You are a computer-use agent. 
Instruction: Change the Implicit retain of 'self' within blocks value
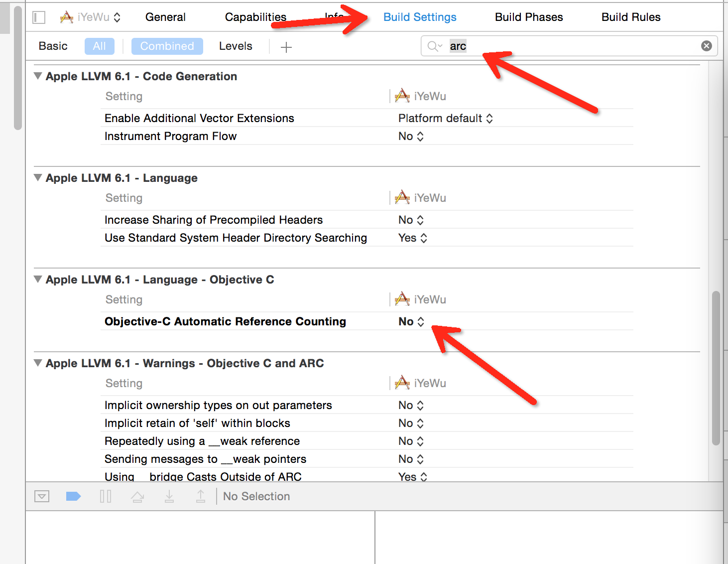pyautogui.click(x=411, y=423)
